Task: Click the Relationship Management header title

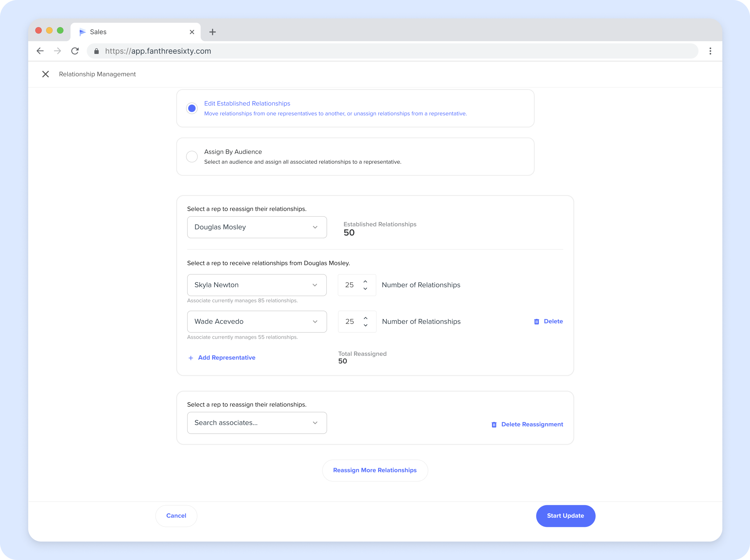Action: pyautogui.click(x=97, y=74)
